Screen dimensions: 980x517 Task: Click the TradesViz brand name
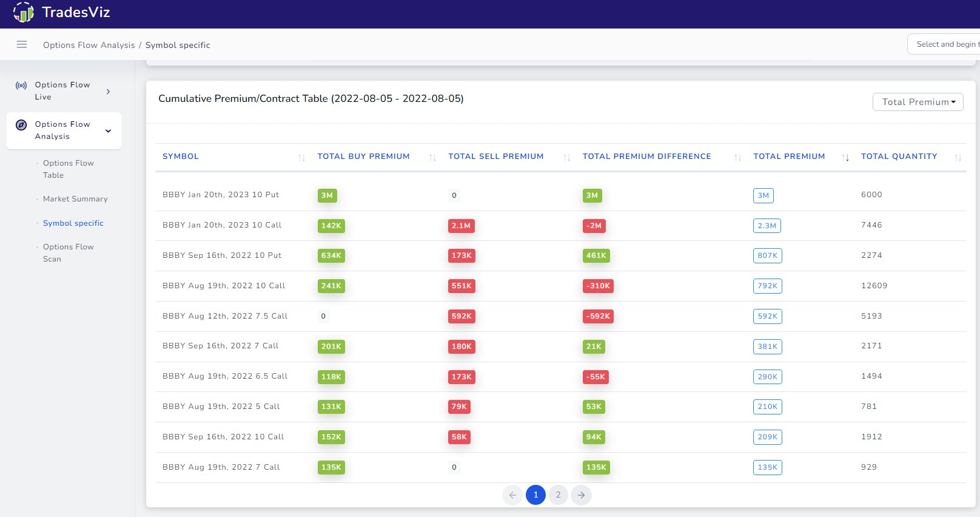point(76,12)
